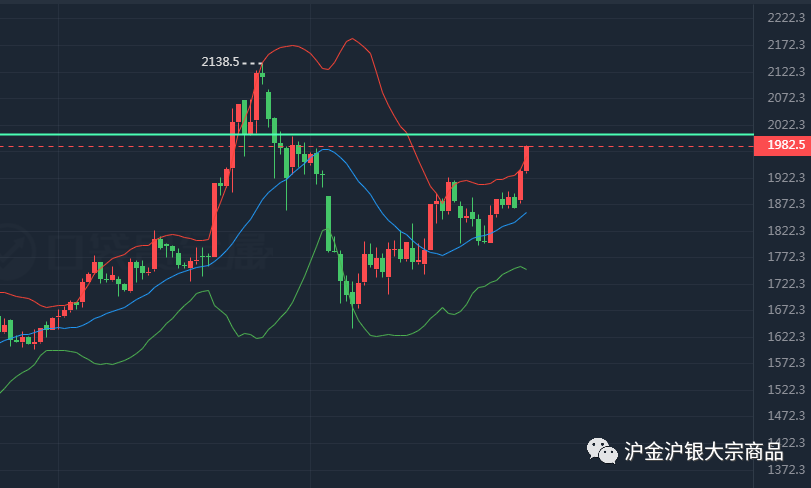Image resolution: width=811 pixels, height=488 pixels.
Task: Click the 2122.3 price axis label
Action: point(786,71)
